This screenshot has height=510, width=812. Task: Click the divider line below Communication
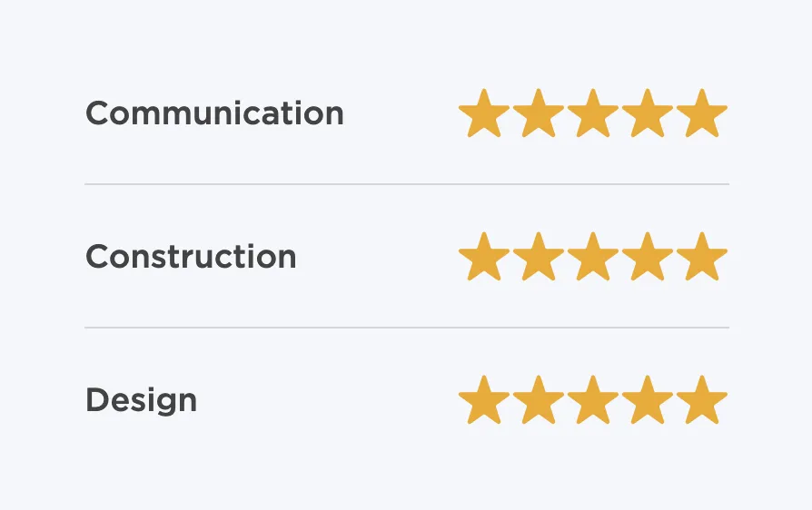coord(407,184)
